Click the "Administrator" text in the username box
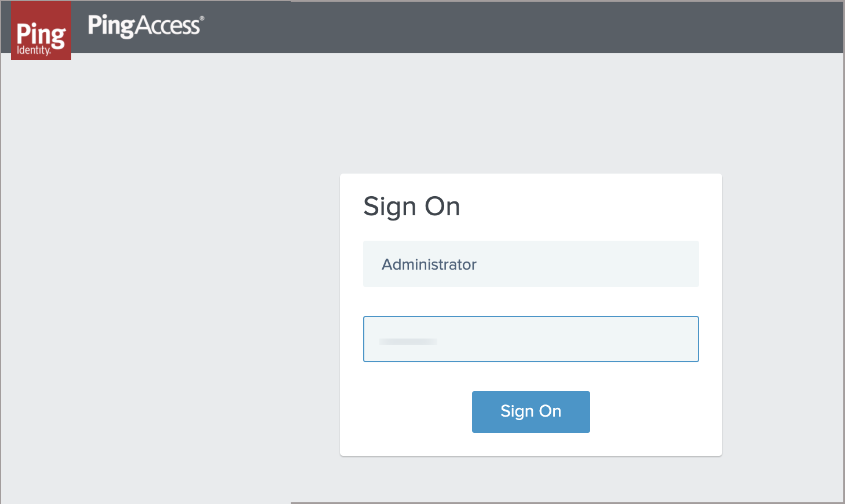 429,264
